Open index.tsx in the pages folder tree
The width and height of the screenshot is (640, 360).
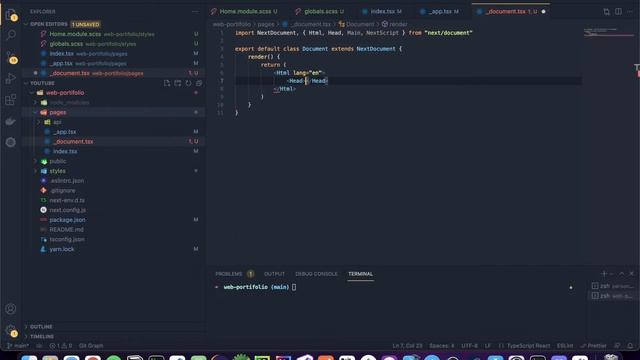pos(64,151)
